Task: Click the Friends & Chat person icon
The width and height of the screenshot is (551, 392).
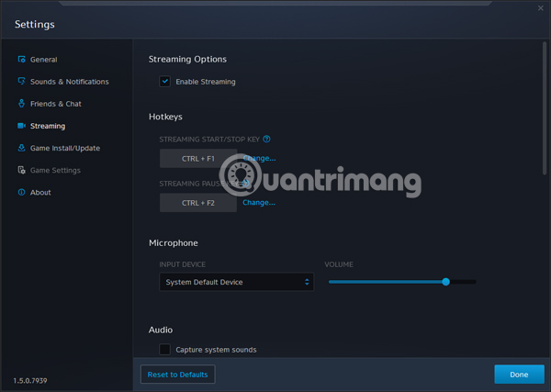Action: click(x=21, y=104)
